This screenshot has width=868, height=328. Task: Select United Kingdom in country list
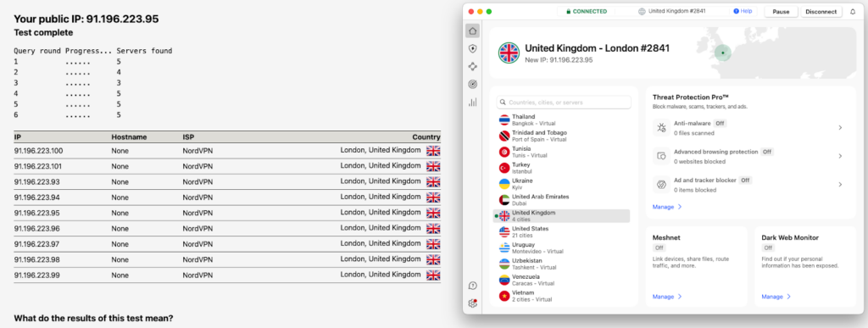coord(561,216)
